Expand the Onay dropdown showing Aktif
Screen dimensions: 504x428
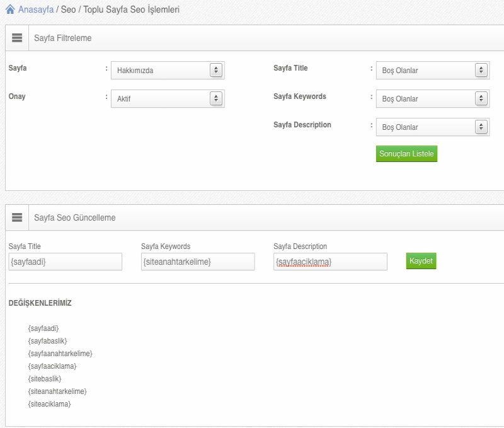[x=168, y=99]
